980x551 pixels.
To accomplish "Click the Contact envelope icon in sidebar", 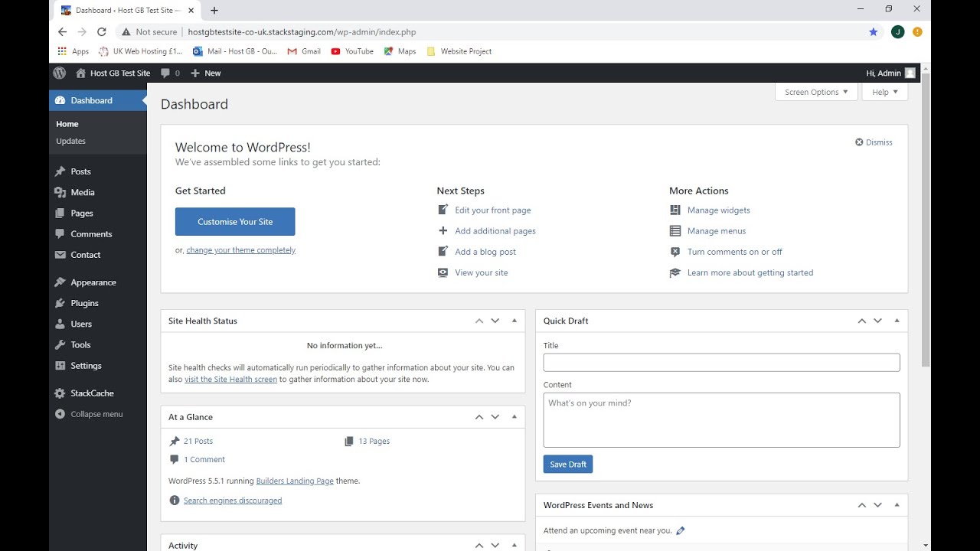I will (60, 255).
